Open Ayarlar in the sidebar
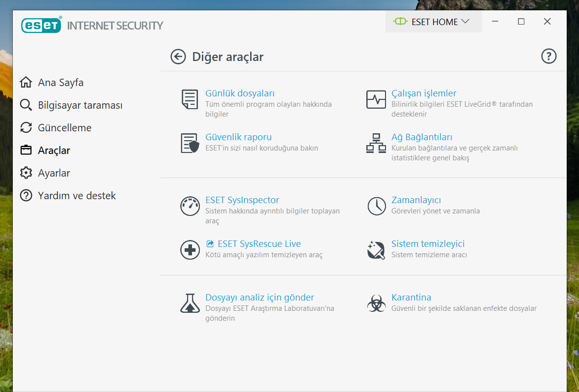This screenshot has height=392, width=579. (54, 173)
